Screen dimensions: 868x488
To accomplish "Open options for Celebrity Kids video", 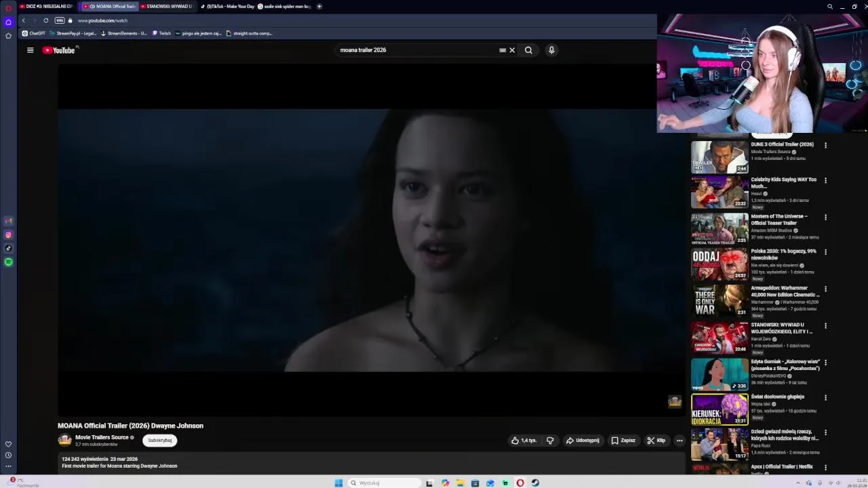I will click(825, 180).
